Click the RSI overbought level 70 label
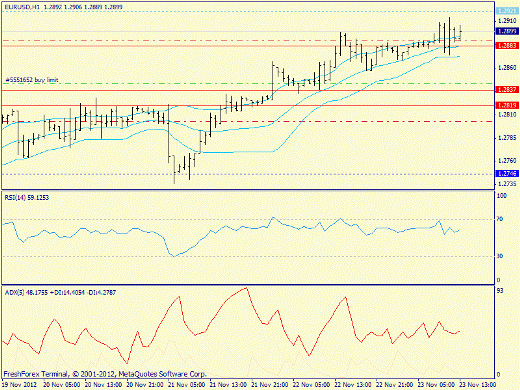The width and height of the screenshot is (520, 390). tap(500, 219)
